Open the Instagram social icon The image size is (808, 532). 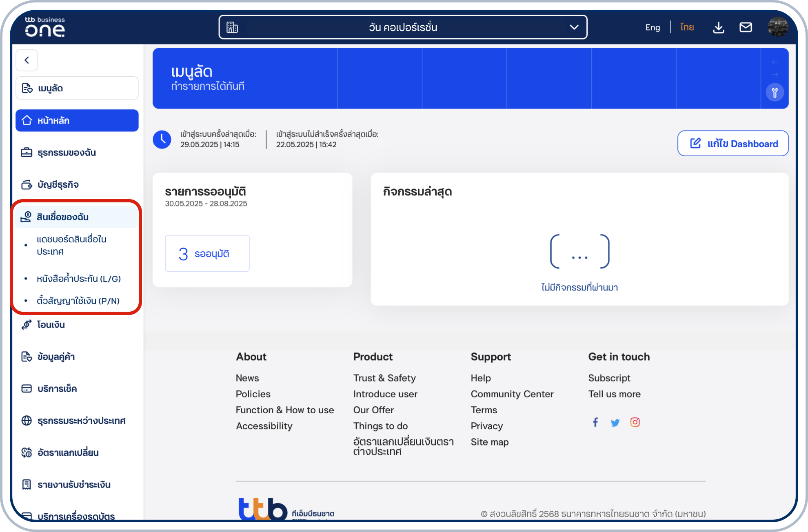[635, 422]
